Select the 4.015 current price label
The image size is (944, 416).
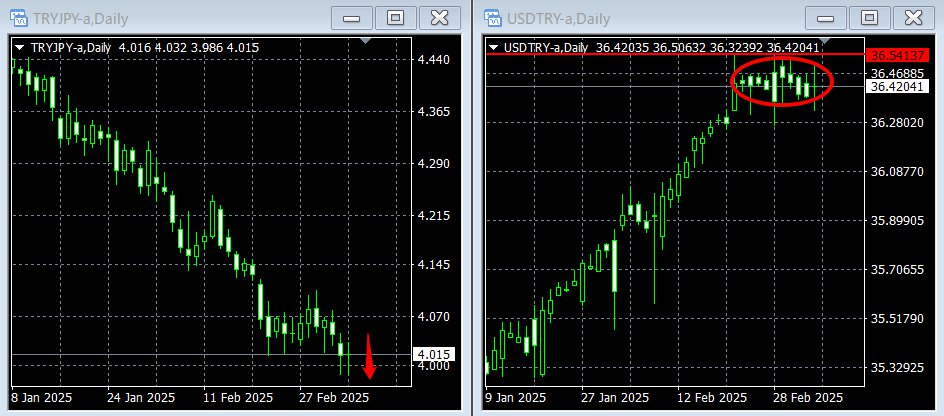435,354
